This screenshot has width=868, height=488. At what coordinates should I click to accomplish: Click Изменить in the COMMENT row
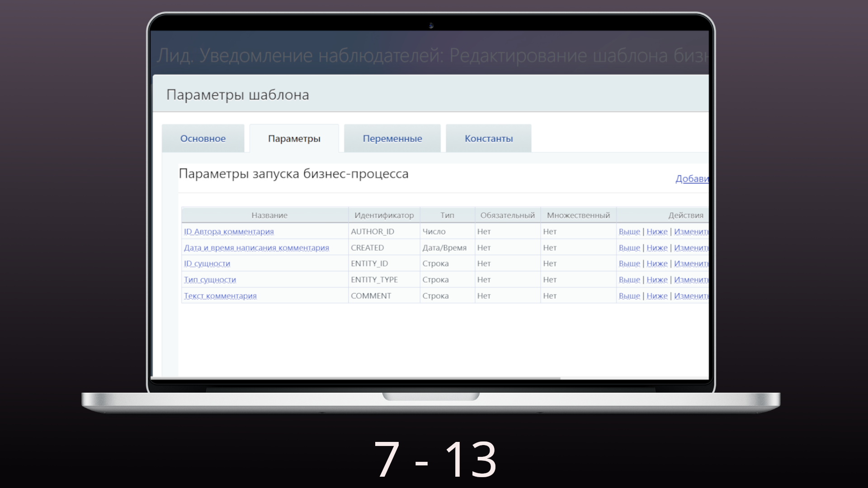point(691,296)
